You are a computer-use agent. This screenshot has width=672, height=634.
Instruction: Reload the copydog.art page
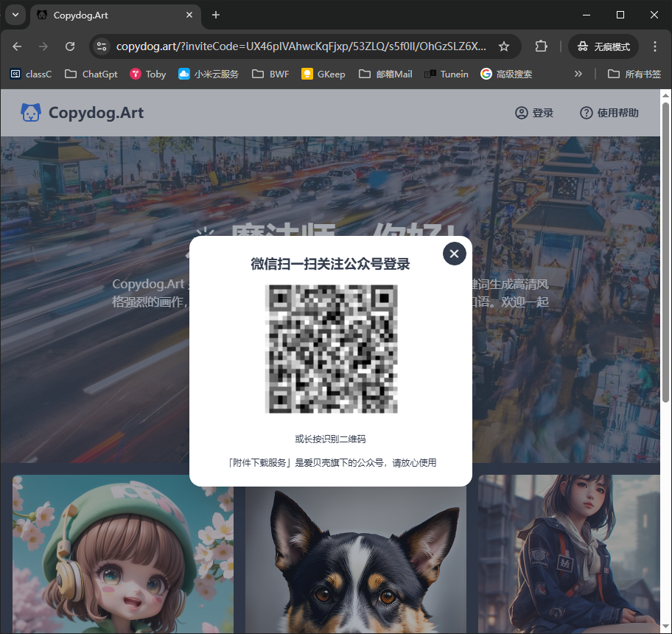pyautogui.click(x=70, y=46)
